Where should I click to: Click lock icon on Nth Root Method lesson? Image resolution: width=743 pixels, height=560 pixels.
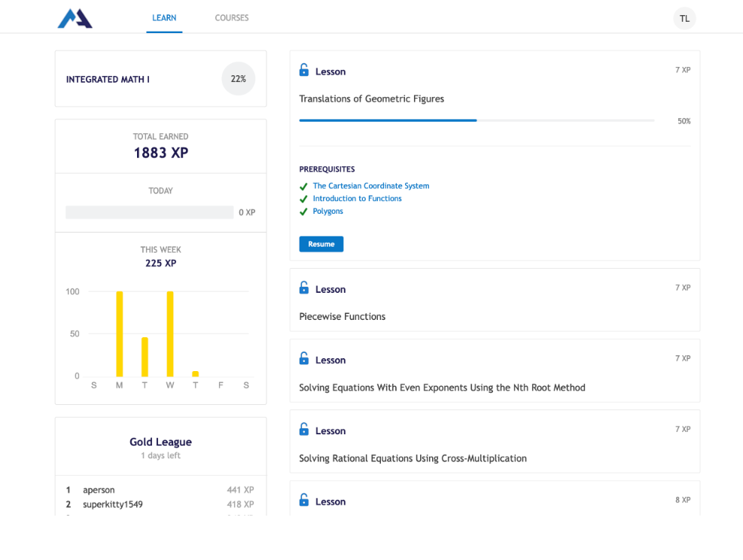click(x=304, y=359)
